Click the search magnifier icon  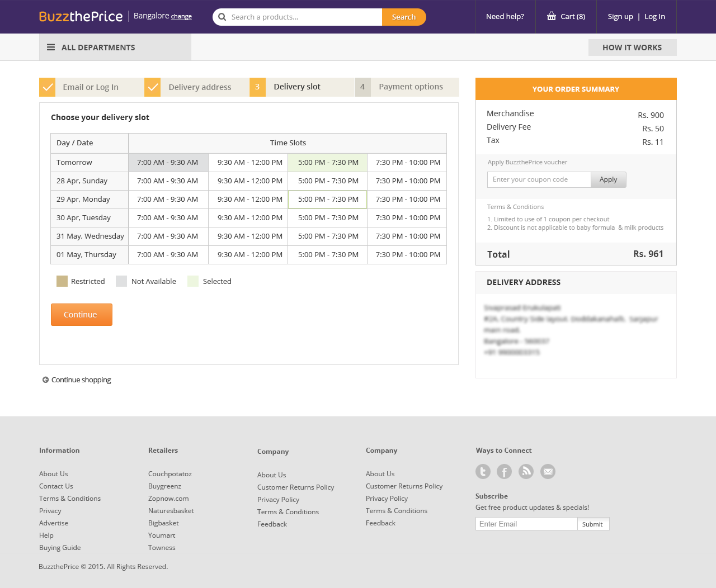click(x=222, y=17)
